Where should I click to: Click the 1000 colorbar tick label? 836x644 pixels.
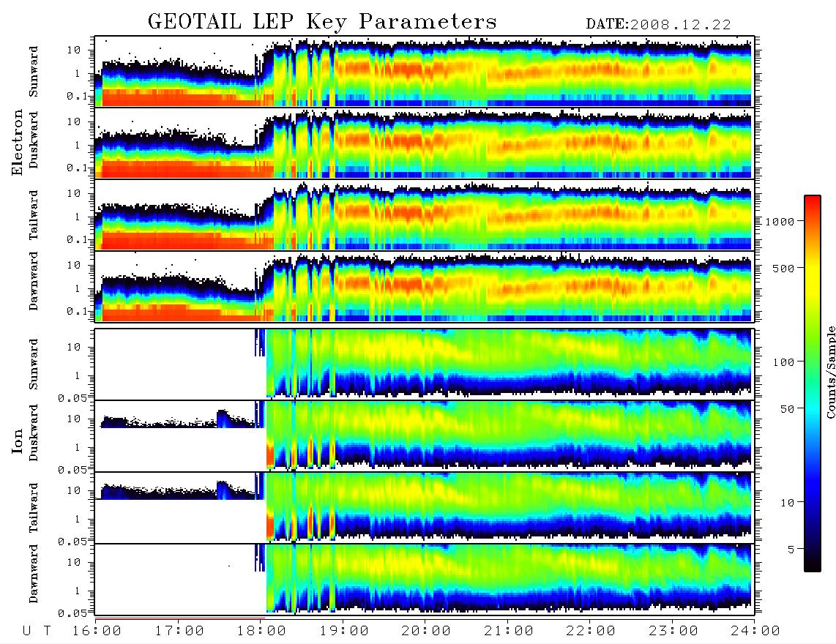pyautogui.click(x=780, y=222)
